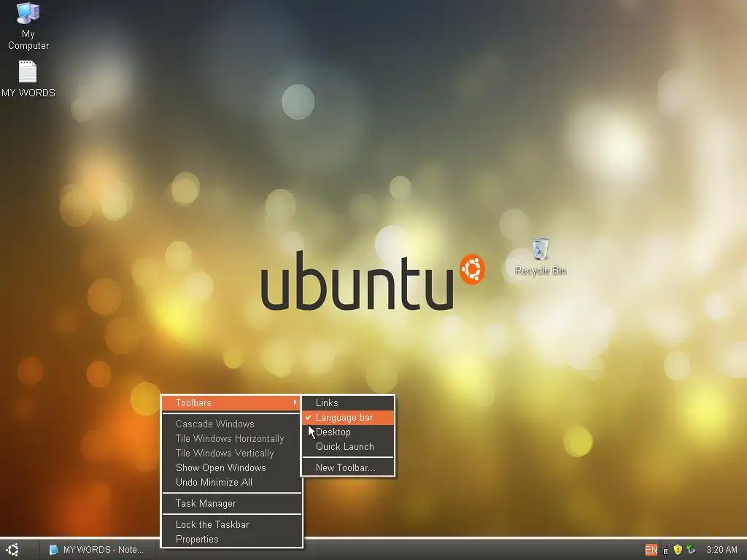Select the MY WORDS text file icon
This screenshot has height=560, width=747.
[x=28, y=79]
